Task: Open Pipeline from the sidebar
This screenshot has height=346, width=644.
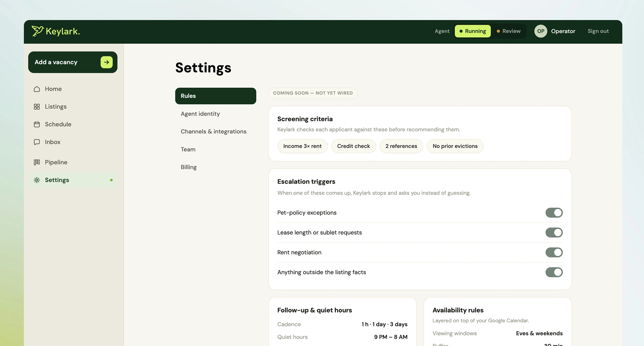Action: pyautogui.click(x=73, y=162)
